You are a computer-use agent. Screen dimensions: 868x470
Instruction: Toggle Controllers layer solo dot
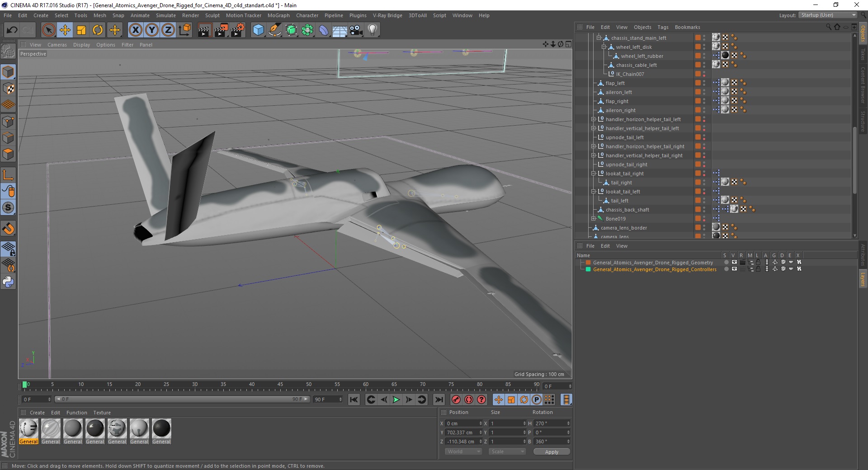coord(726,269)
